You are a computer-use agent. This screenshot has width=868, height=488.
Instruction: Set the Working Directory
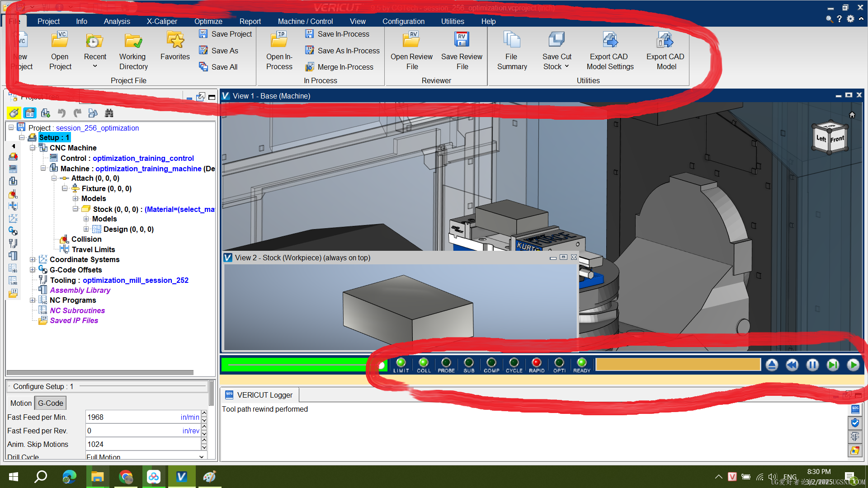tap(133, 51)
